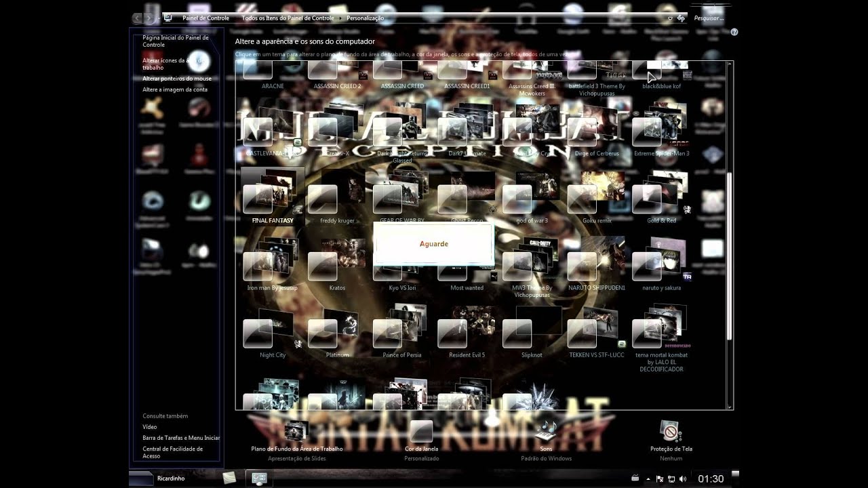Screen dimensions: 868x488
Task: Click Painel de Controle breadcrumb
Action: click(x=205, y=18)
